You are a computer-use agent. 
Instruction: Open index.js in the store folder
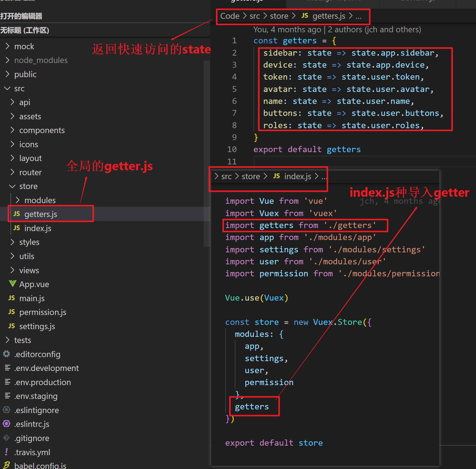[x=38, y=228]
